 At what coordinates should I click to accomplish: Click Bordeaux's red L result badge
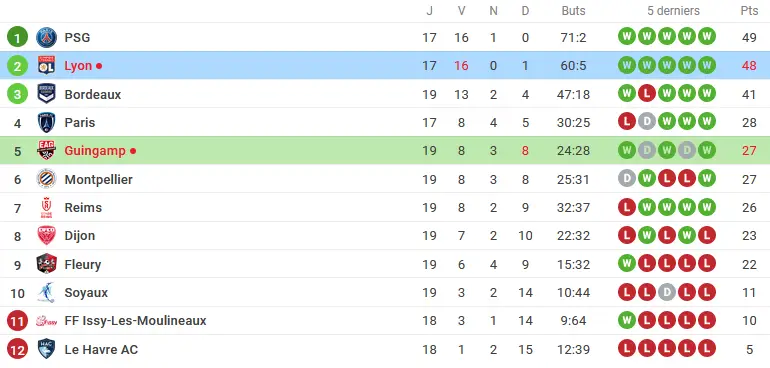646,93
